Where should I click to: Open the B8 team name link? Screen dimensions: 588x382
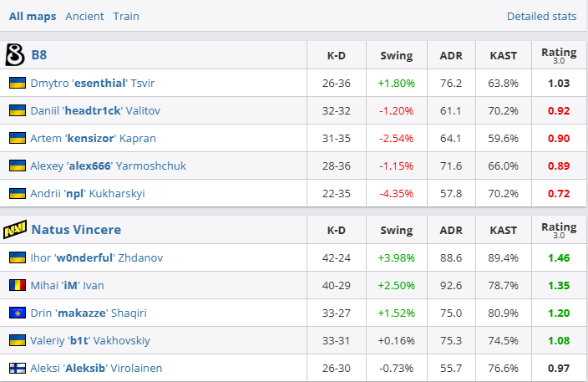39,55
